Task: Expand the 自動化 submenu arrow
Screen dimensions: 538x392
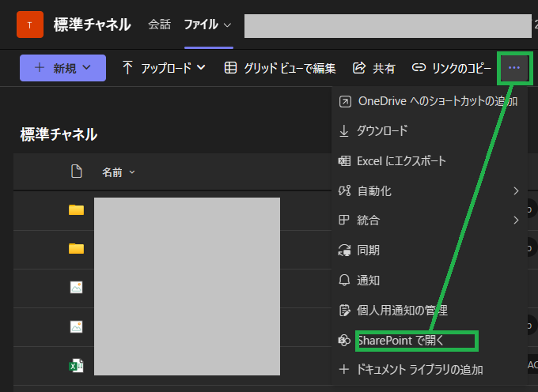Action: click(516, 190)
